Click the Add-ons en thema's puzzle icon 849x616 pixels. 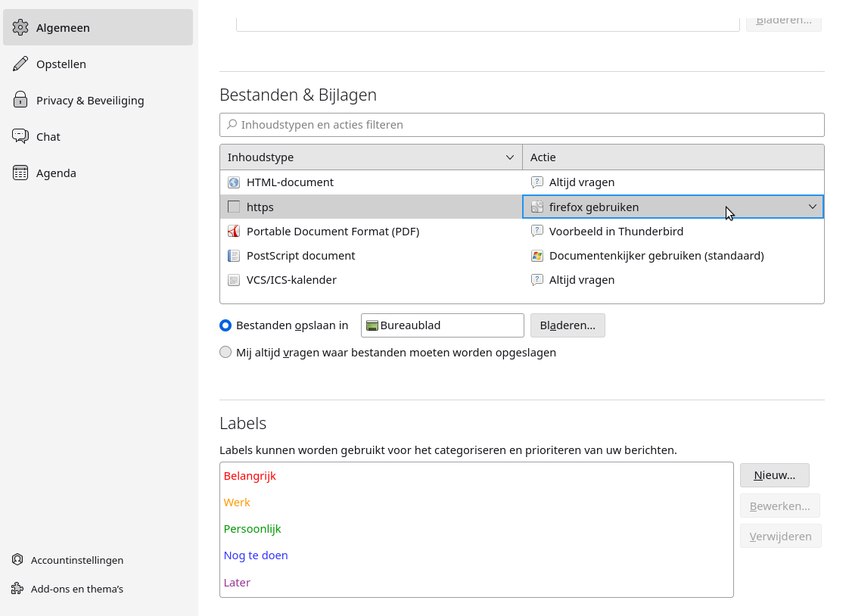[x=17, y=589]
